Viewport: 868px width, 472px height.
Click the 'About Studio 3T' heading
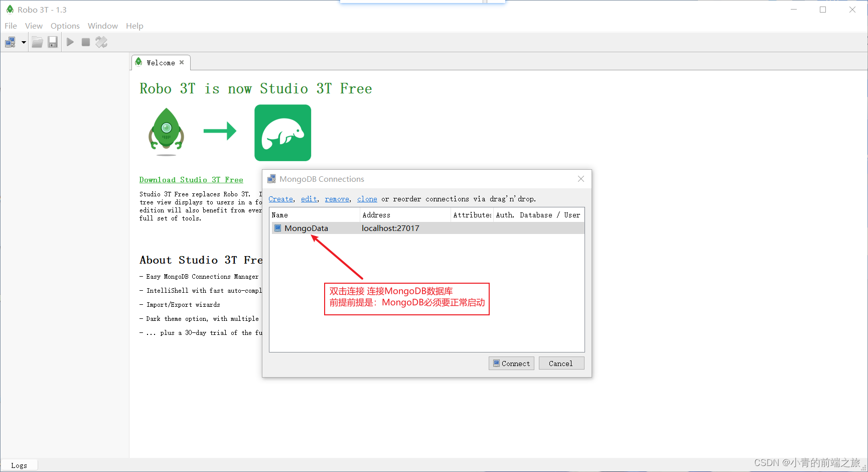coord(201,260)
